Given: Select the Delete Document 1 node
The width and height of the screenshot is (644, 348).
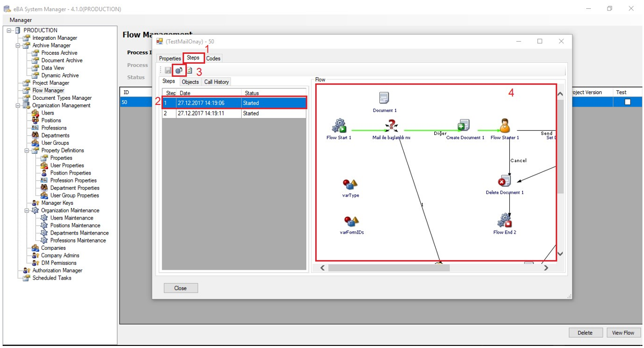Looking at the screenshot, I should pos(504,181).
